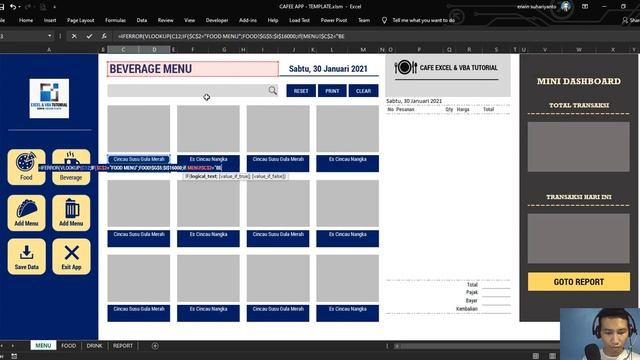
Task: Click the RESET button
Action: coord(301,91)
